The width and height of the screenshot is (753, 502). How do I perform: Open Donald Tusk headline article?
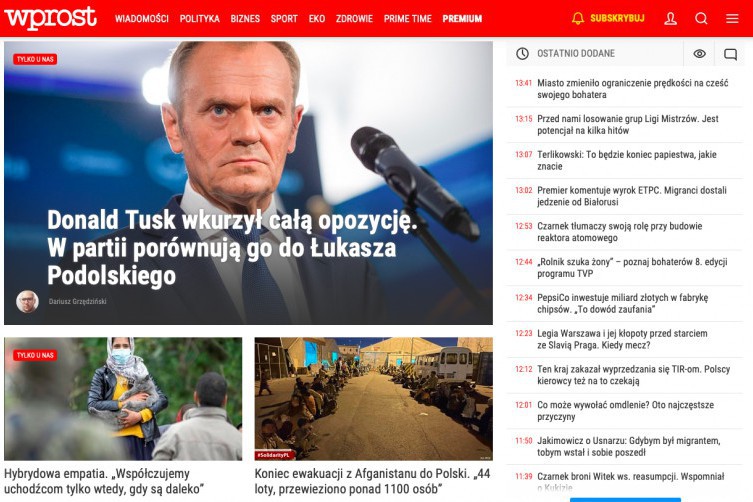tap(232, 248)
